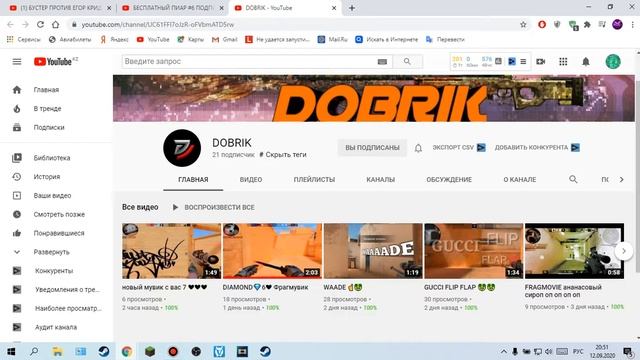Screen dimensions: 640x360
Task: Bookmark this page with star icon
Action: tap(523, 24)
